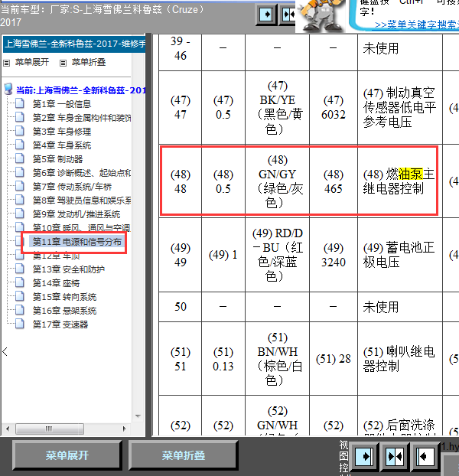Click pin cell 50
The width and height of the screenshot is (459, 476).
click(x=181, y=307)
